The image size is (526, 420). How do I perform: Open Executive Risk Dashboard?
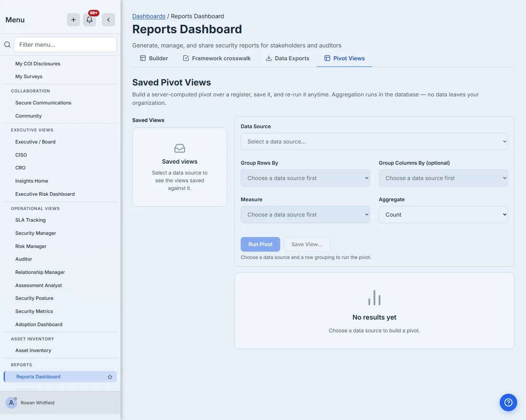(45, 194)
